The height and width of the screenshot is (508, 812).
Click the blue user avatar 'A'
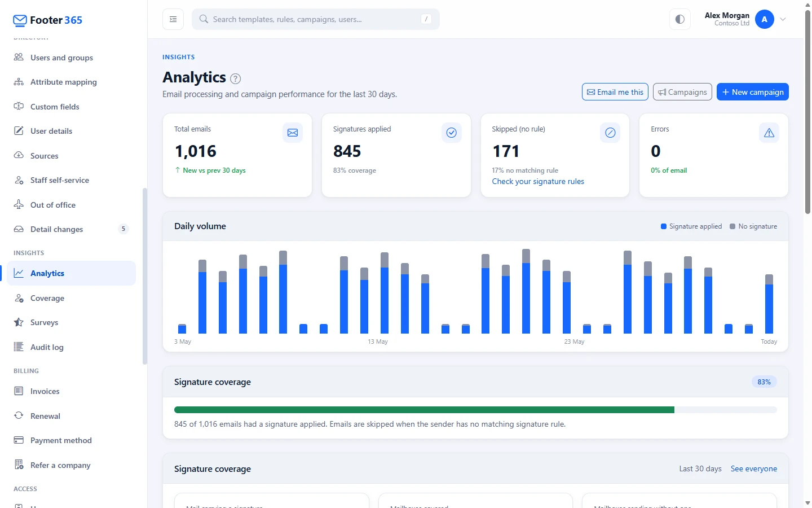coord(765,19)
